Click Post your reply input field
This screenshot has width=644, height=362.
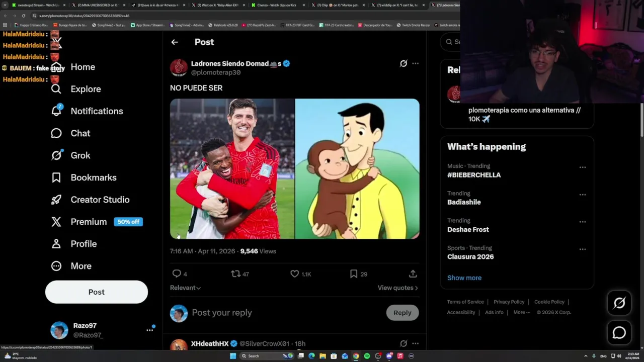coord(287,313)
